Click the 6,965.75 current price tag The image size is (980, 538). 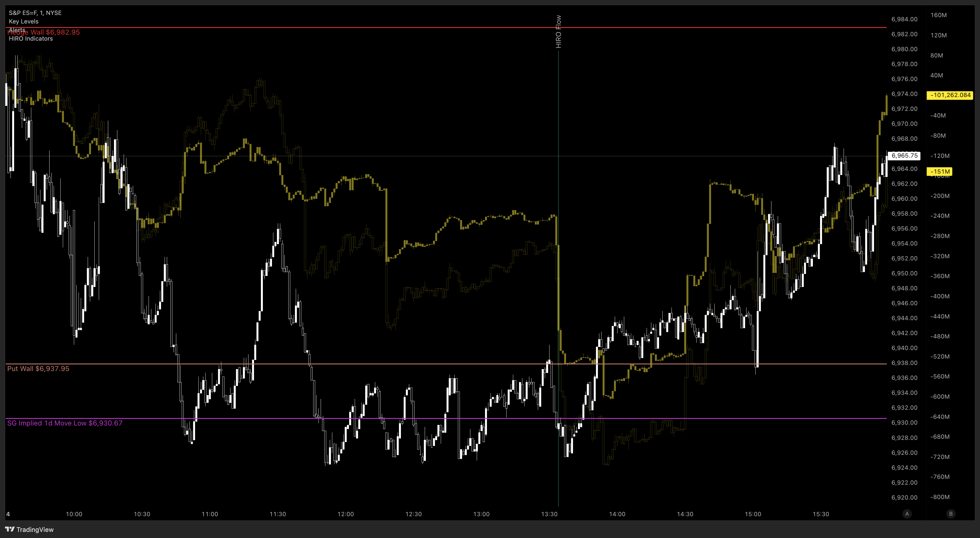click(x=904, y=155)
